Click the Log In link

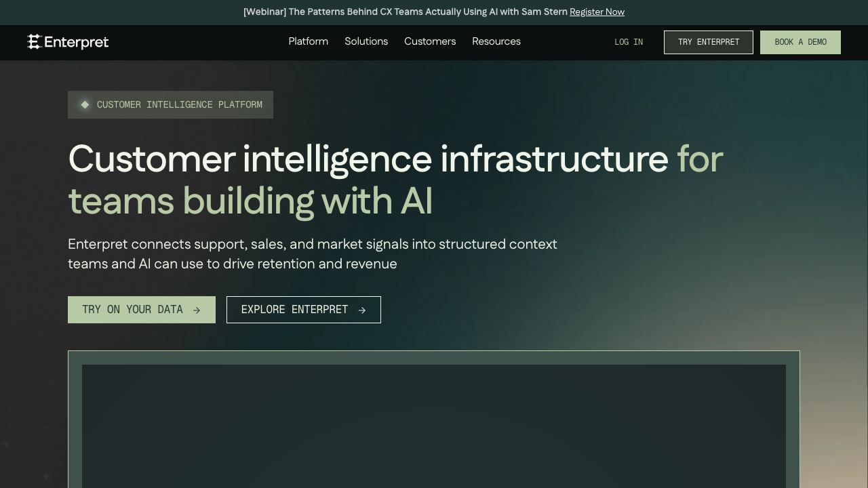pos(629,42)
